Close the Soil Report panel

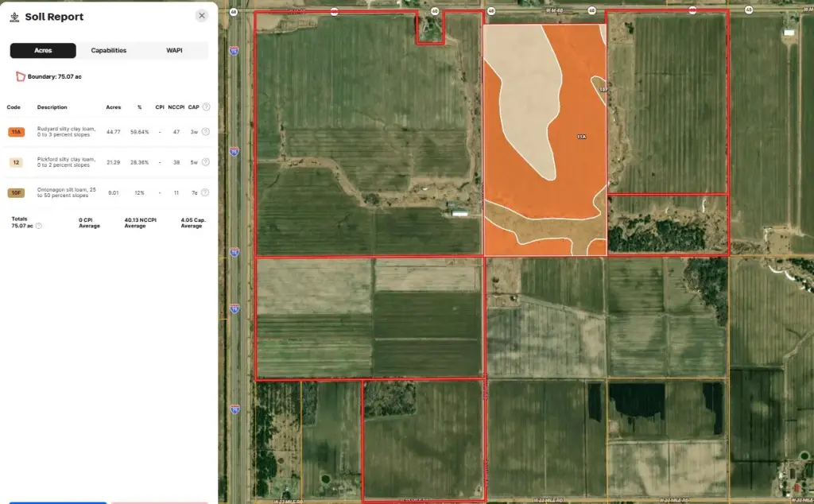202,16
